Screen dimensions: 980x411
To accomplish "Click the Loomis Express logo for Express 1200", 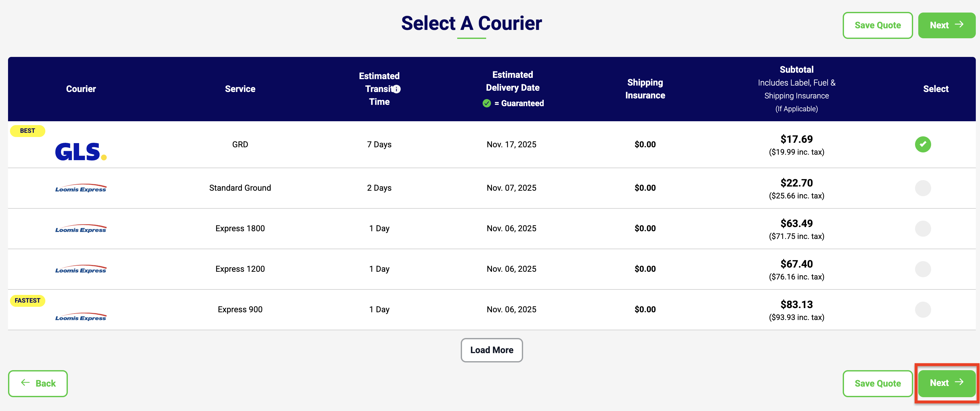I will (81, 269).
